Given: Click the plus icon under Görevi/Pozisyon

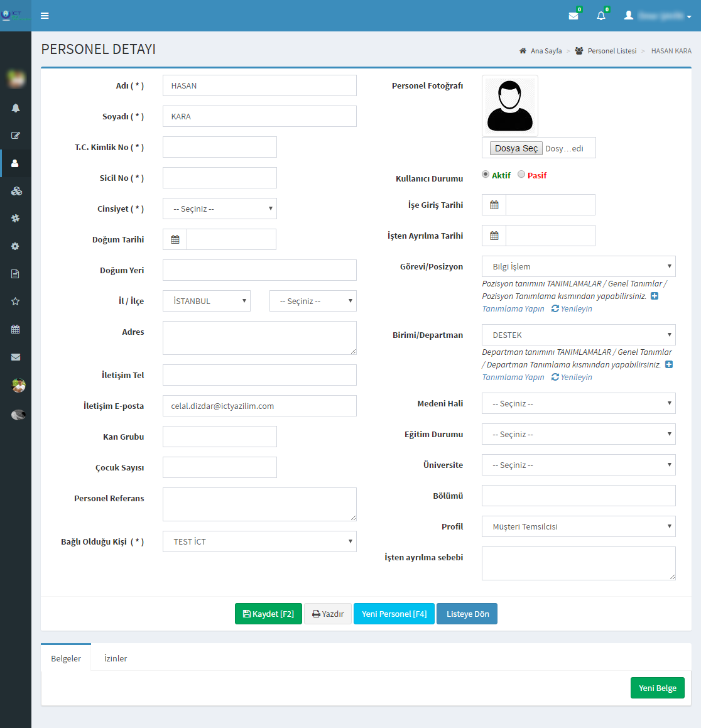Looking at the screenshot, I should (x=655, y=296).
